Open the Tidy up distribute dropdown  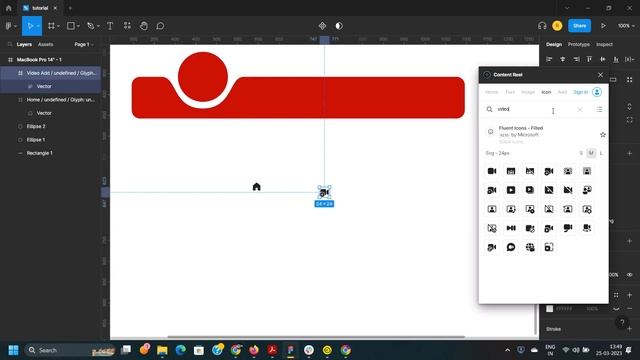[630, 59]
